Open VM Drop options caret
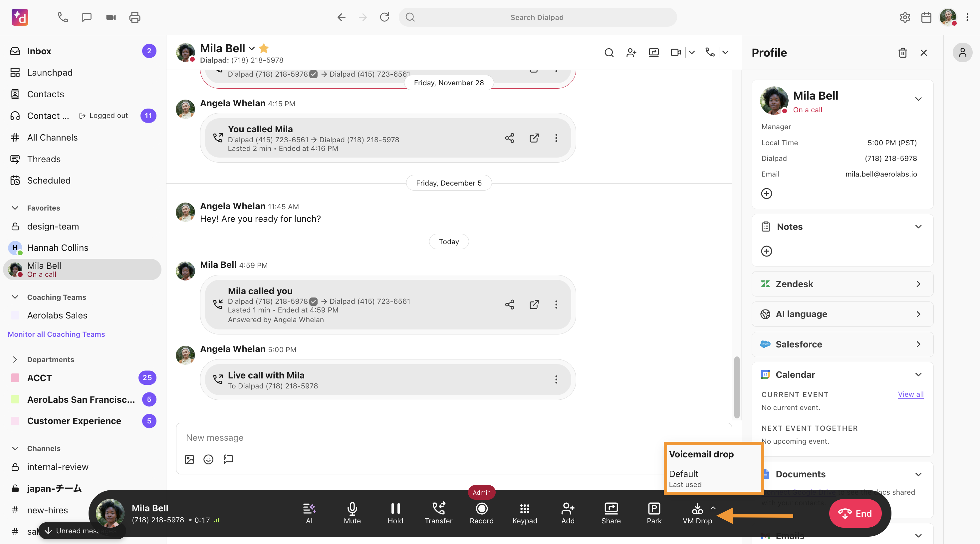 pyautogui.click(x=713, y=508)
